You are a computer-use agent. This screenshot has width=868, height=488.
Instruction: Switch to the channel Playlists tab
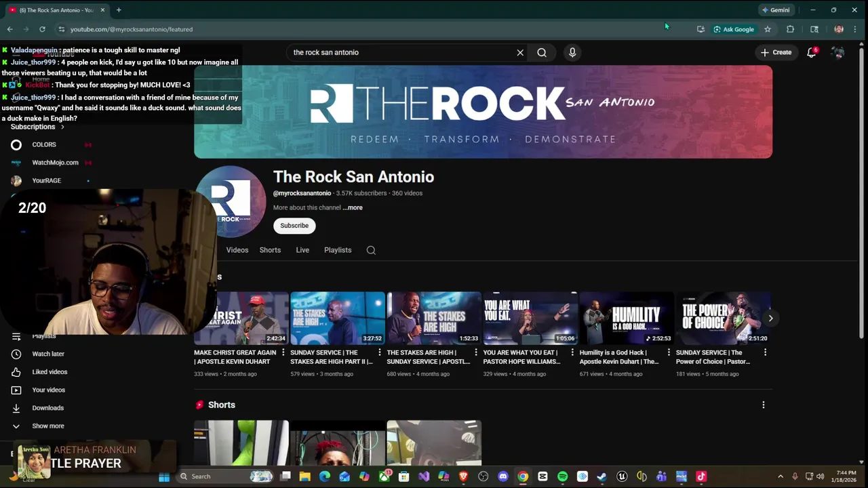click(x=338, y=250)
